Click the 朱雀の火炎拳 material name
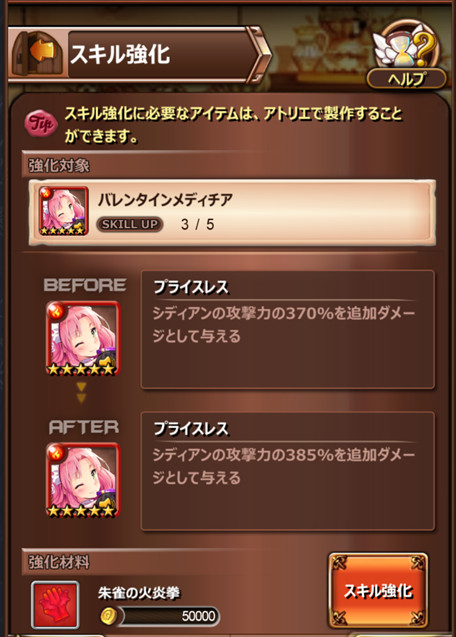The height and width of the screenshot is (637, 456). (x=139, y=593)
